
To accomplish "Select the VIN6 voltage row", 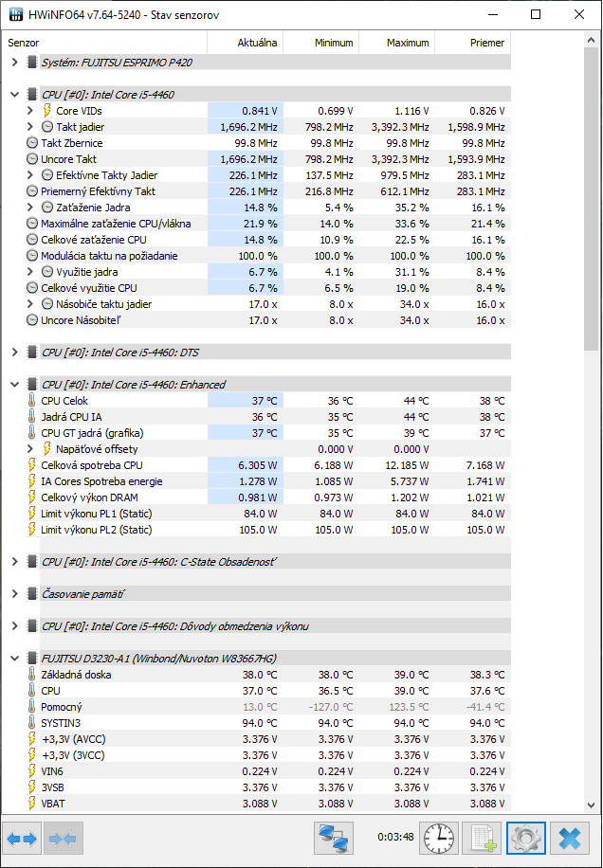I will 267,770.
